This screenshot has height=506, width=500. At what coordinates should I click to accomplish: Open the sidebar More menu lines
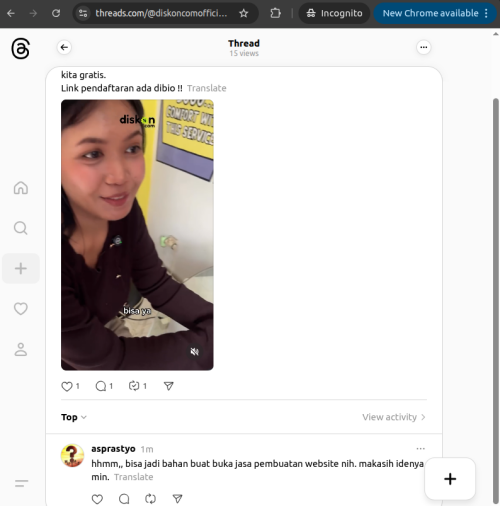21,483
